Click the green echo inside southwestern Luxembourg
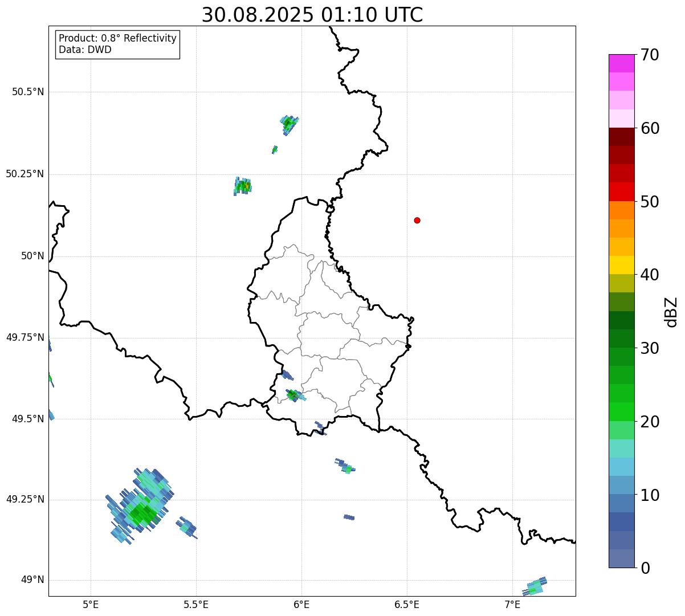The height and width of the screenshot is (616, 685). pos(293,394)
